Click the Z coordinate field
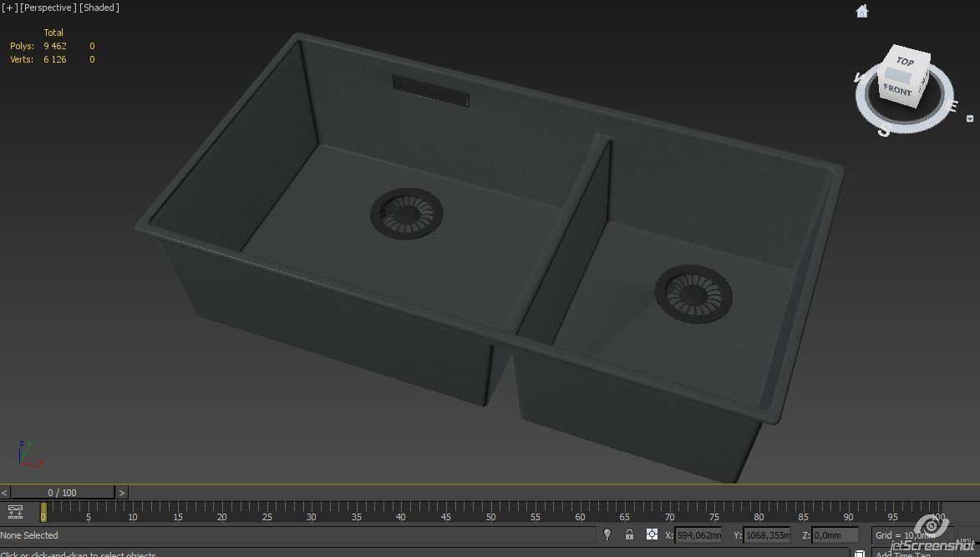This screenshot has height=557, width=980. point(835,535)
